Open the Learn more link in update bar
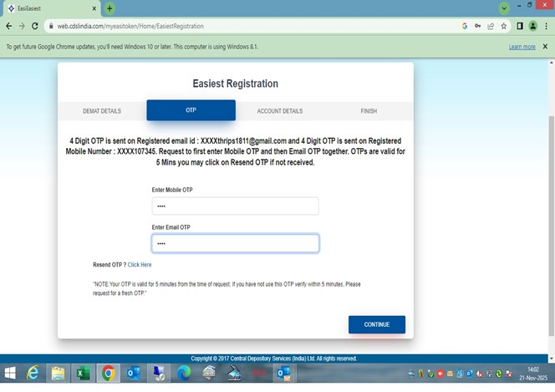 [522, 47]
